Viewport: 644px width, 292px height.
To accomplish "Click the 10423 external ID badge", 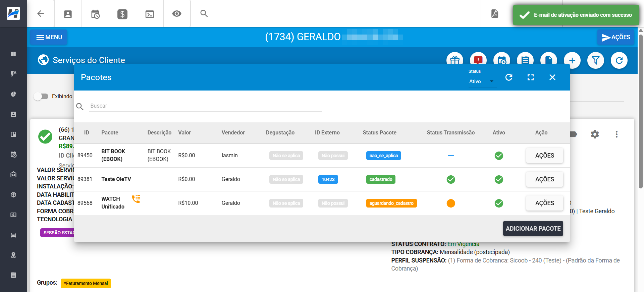I will (x=328, y=179).
